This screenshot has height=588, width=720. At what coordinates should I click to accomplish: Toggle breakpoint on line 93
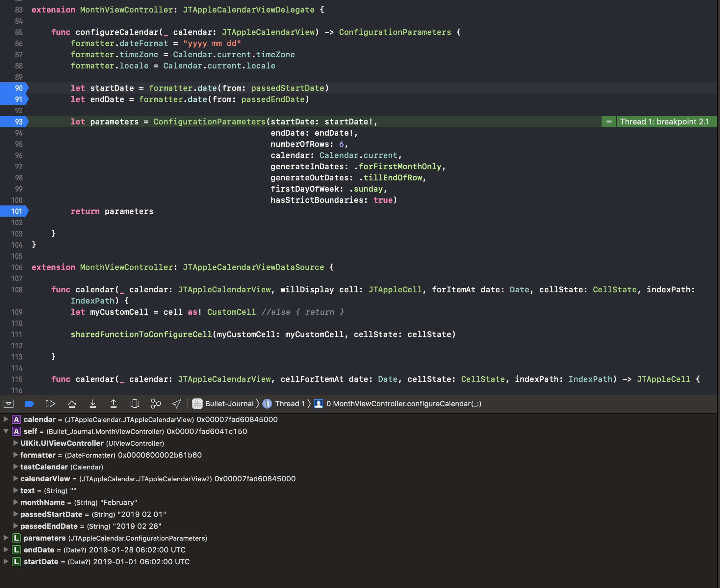tap(14, 121)
